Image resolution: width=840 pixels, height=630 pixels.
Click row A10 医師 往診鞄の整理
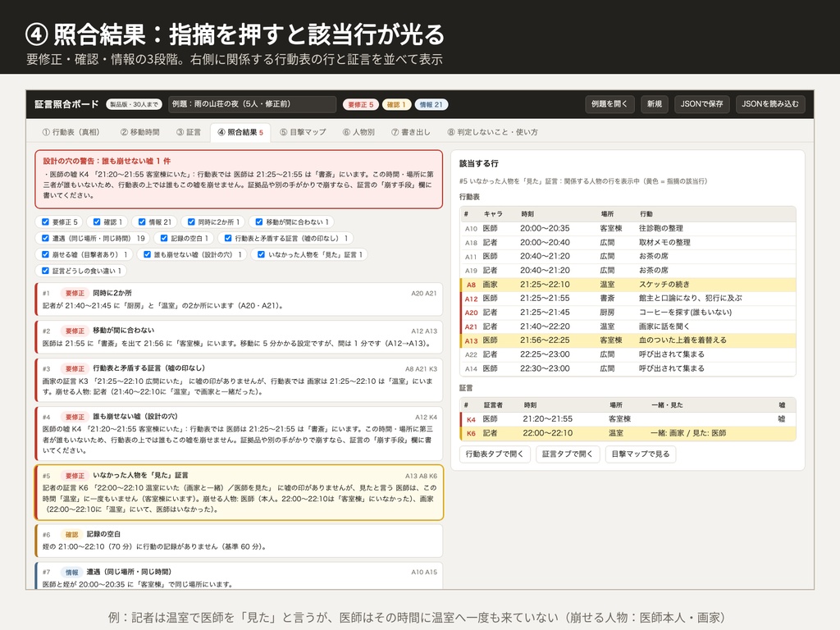(628, 228)
